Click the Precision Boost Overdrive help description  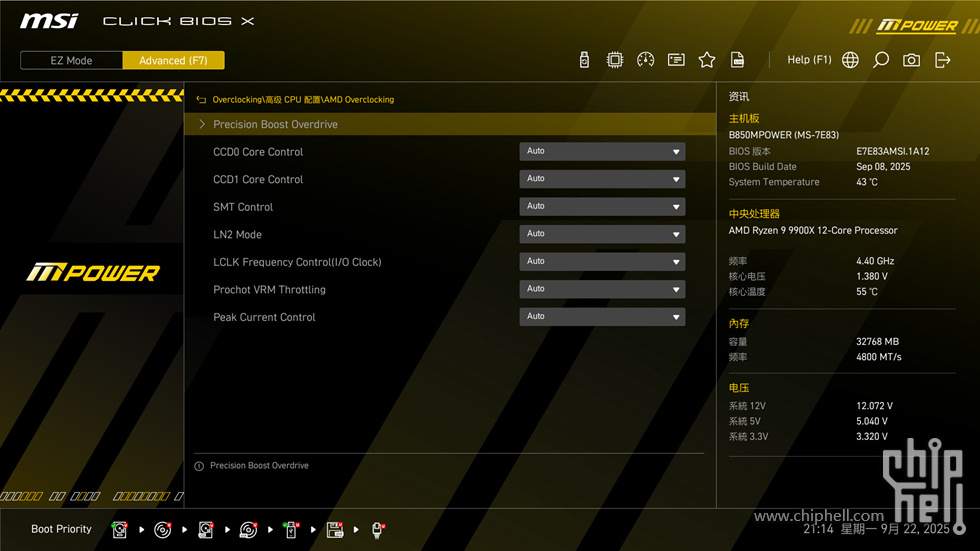[259, 466]
